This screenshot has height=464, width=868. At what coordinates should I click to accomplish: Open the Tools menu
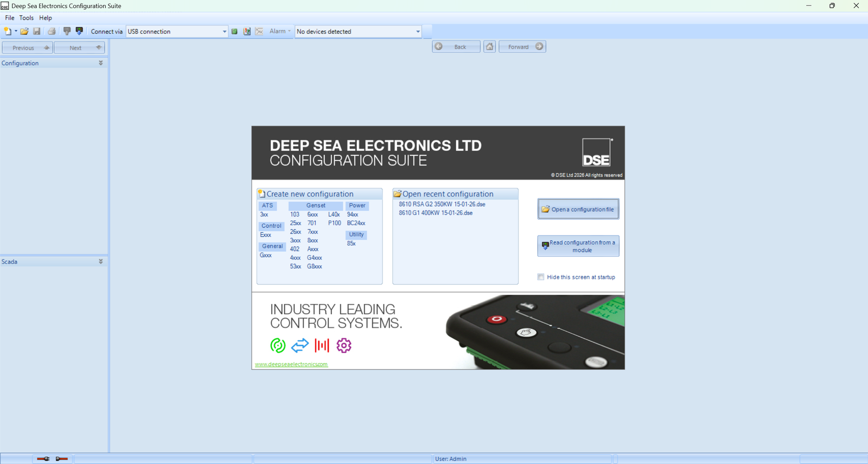(x=26, y=18)
